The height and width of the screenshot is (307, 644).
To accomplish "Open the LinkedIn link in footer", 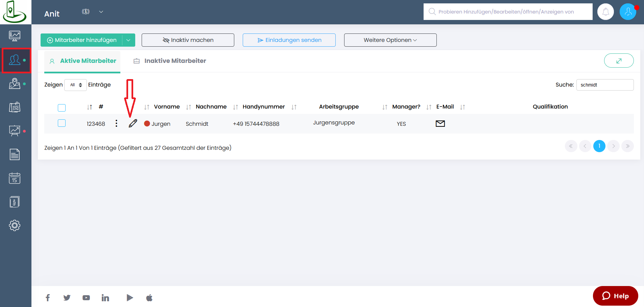I will (105, 298).
